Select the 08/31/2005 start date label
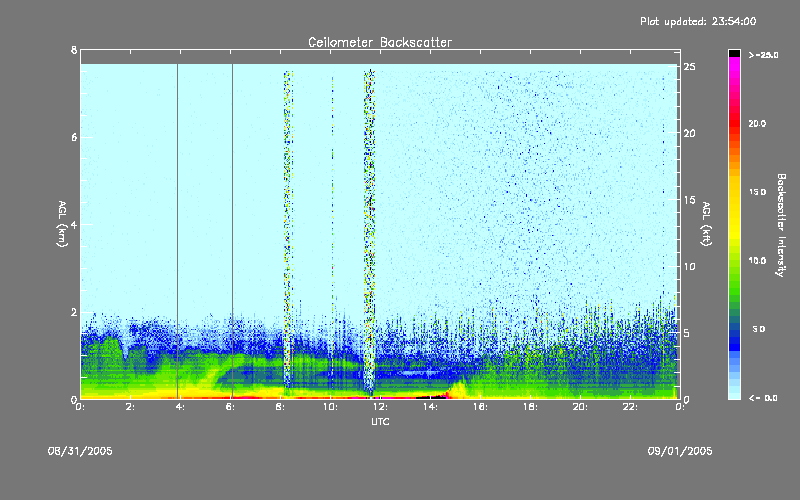The image size is (800, 500). pyautogui.click(x=80, y=451)
